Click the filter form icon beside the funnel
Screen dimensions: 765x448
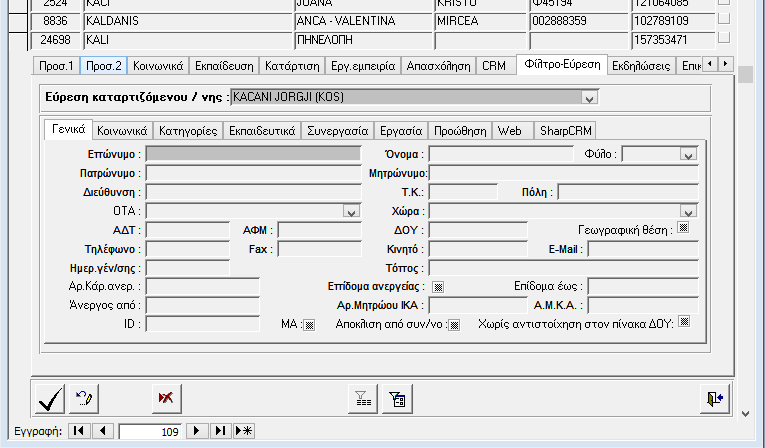pyautogui.click(x=397, y=398)
